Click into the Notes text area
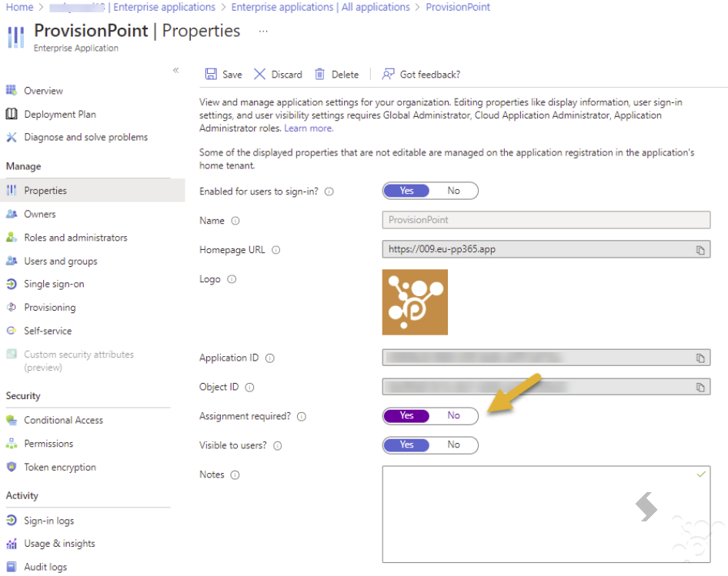728x576 pixels. (x=546, y=514)
